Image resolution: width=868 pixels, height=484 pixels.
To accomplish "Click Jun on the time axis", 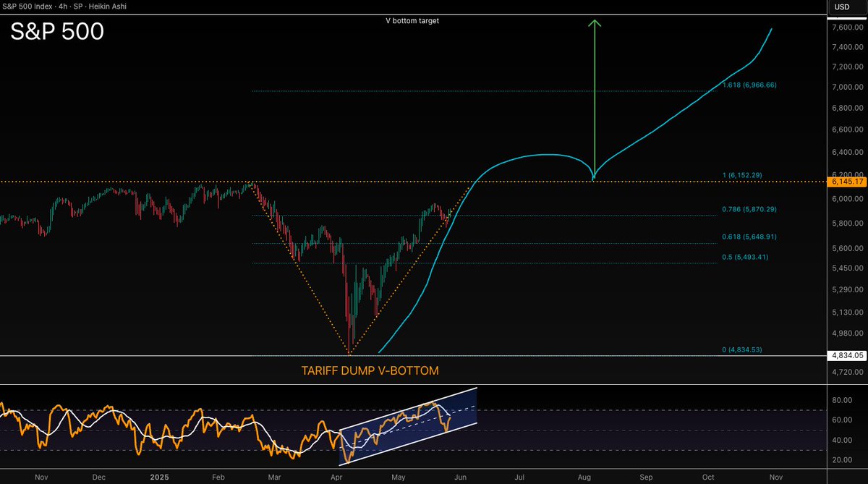I will pyautogui.click(x=459, y=477).
